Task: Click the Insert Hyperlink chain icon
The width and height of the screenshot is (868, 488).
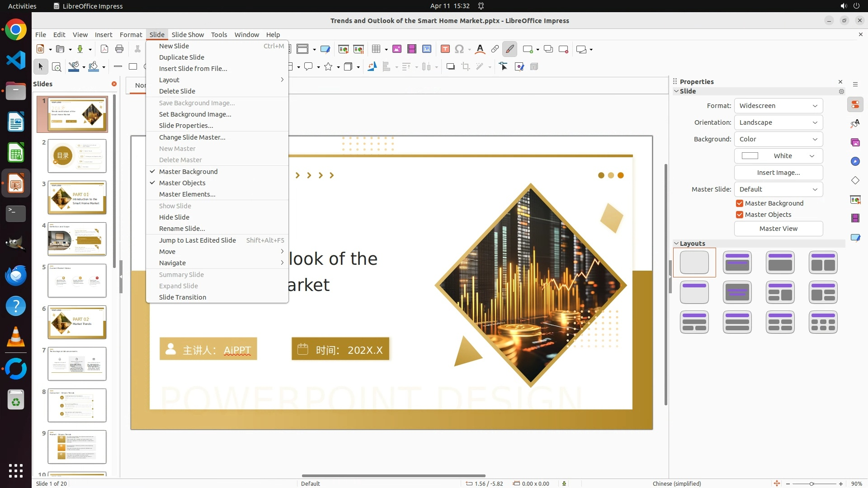Action: pyautogui.click(x=495, y=49)
